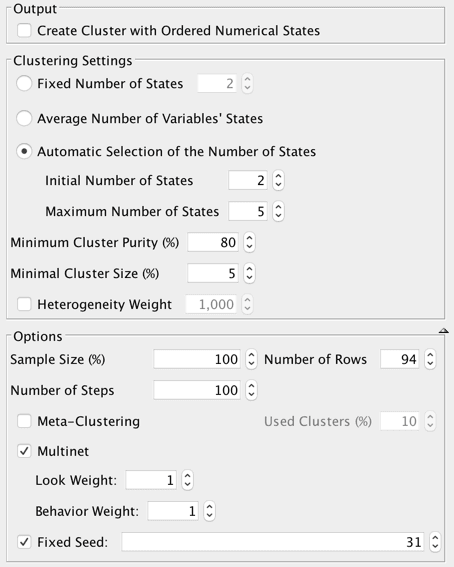Click the Behavior Weight value field

pyautogui.click(x=173, y=511)
